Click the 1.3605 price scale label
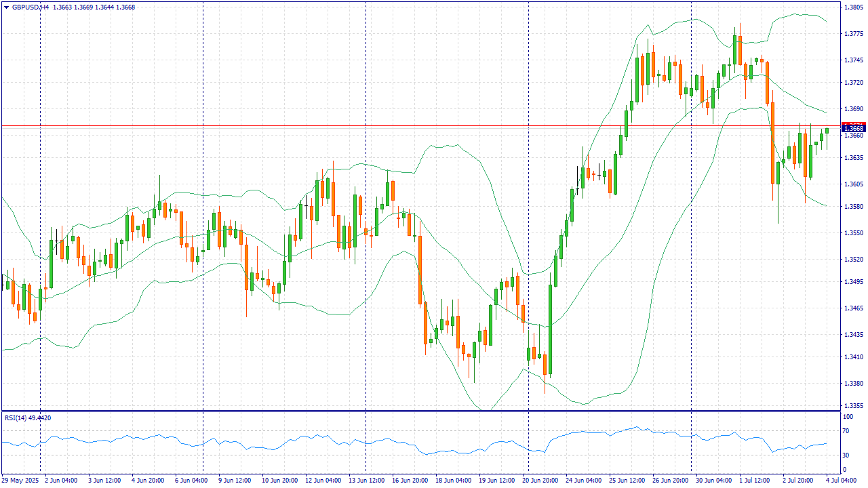 click(x=853, y=184)
